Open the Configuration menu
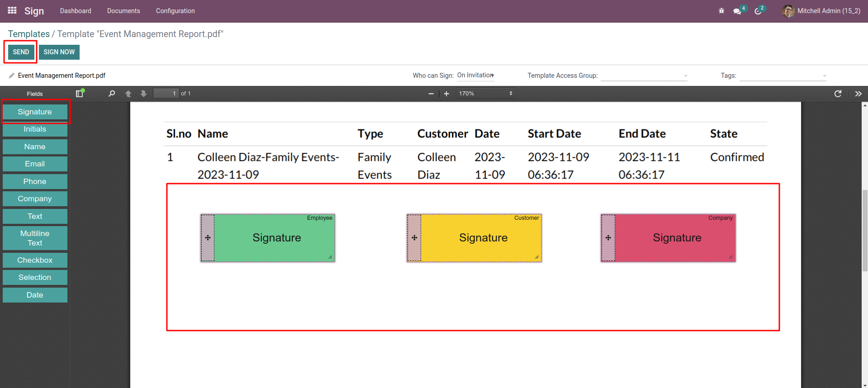This screenshot has height=388, width=868. 175,11
